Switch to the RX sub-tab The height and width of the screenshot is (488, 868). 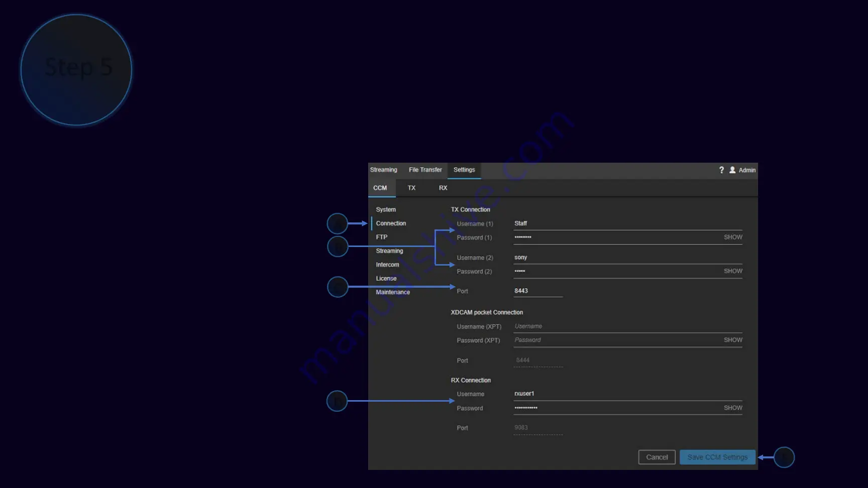click(443, 188)
